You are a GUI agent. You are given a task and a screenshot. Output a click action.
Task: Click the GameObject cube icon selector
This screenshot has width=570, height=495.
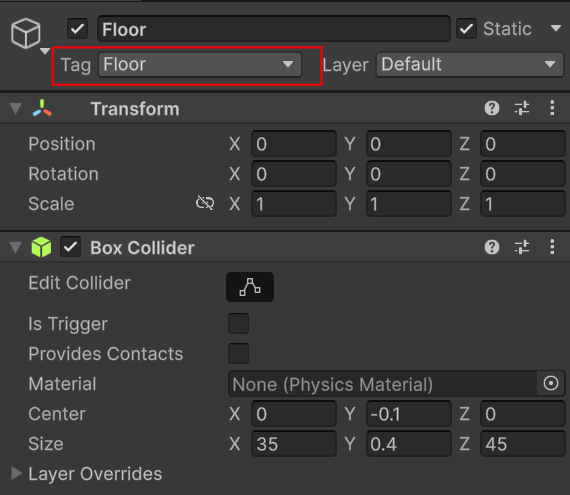pos(26,33)
